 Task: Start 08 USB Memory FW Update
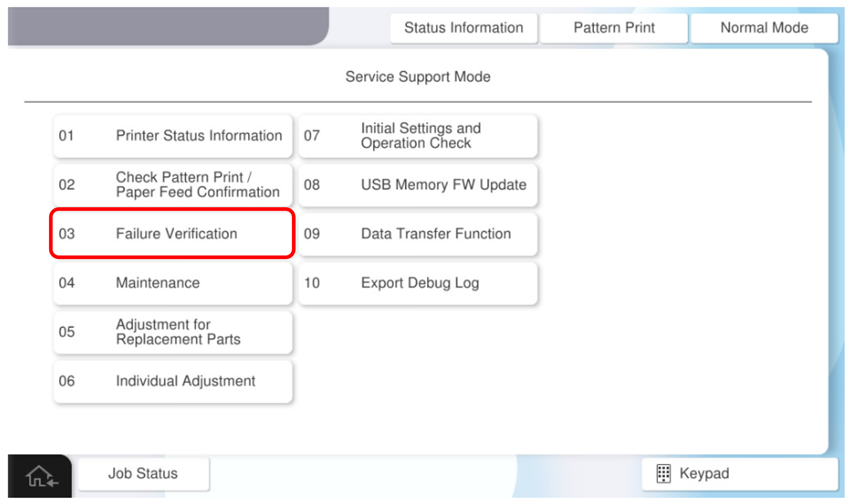418,185
